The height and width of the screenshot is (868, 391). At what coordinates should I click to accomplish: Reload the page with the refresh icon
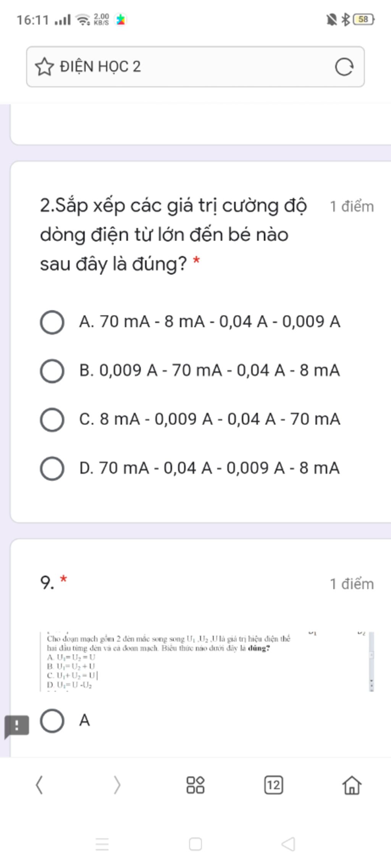tap(344, 67)
